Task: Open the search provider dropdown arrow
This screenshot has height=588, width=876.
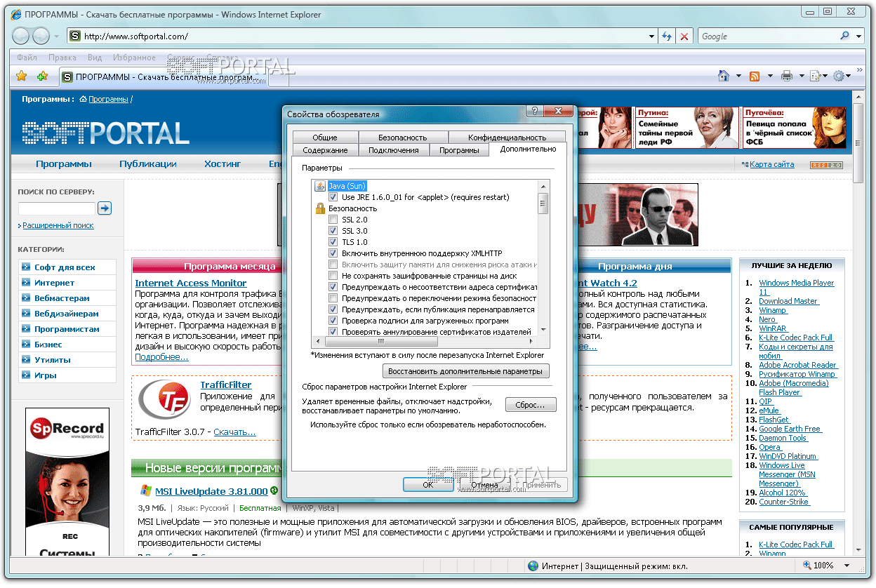Action: (858, 36)
